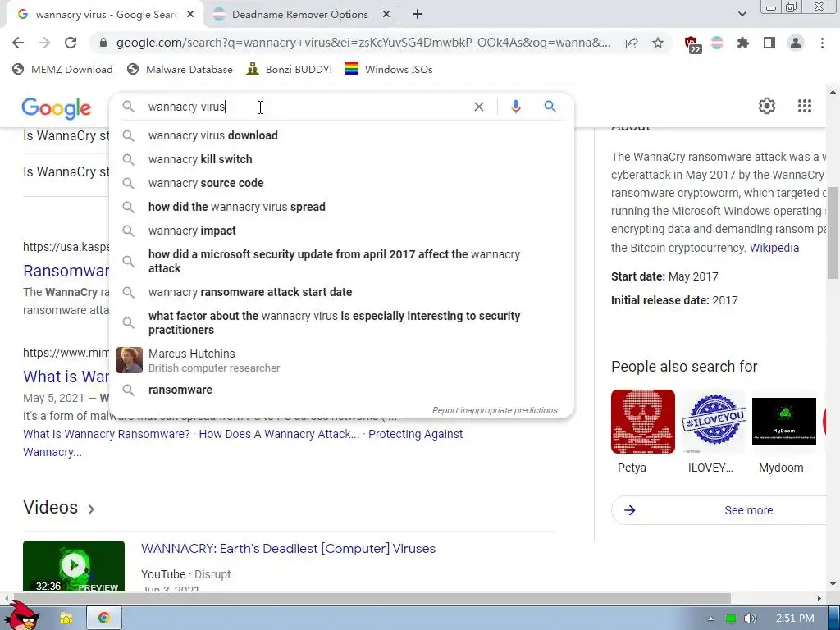Start voice search with microphone icon

click(516, 107)
